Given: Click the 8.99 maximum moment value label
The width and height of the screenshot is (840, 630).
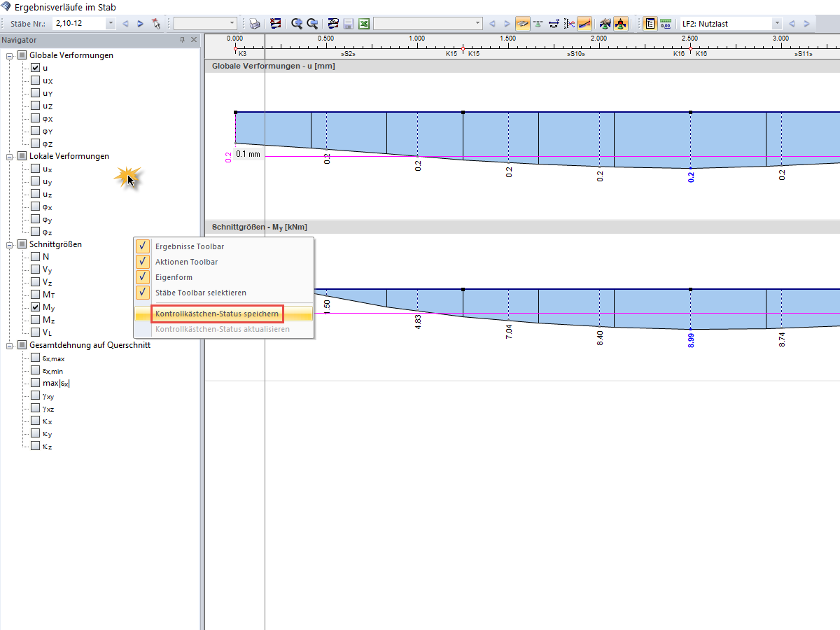Looking at the screenshot, I should [691, 341].
